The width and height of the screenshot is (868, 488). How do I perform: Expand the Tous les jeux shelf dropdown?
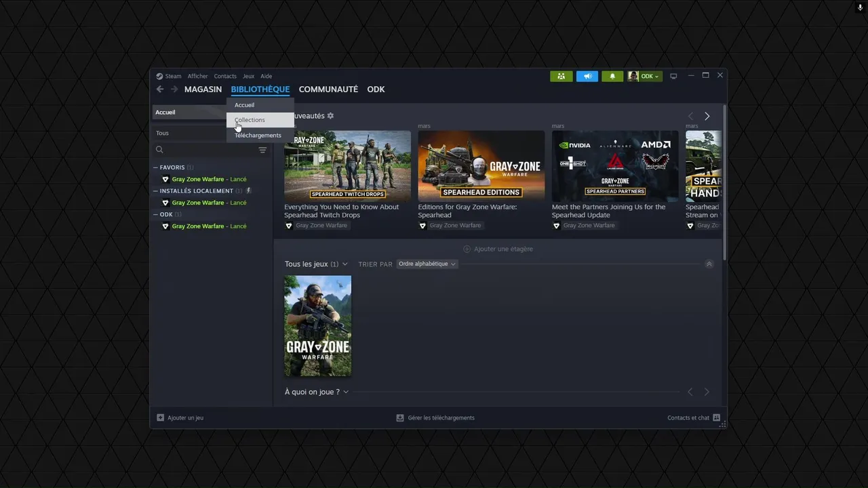[344, 264]
